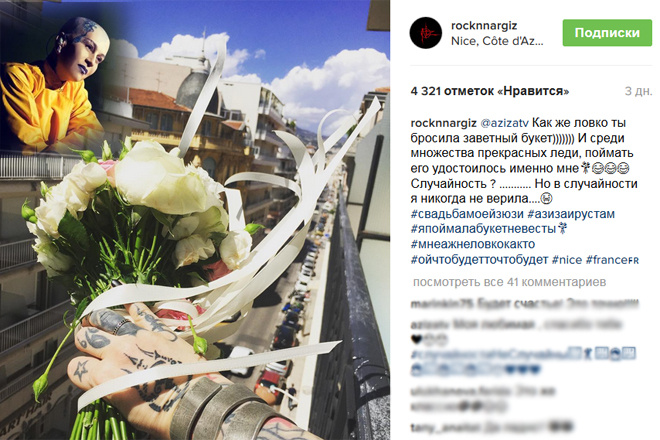Click the rocknnargiz name starting the caption

[443, 123]
